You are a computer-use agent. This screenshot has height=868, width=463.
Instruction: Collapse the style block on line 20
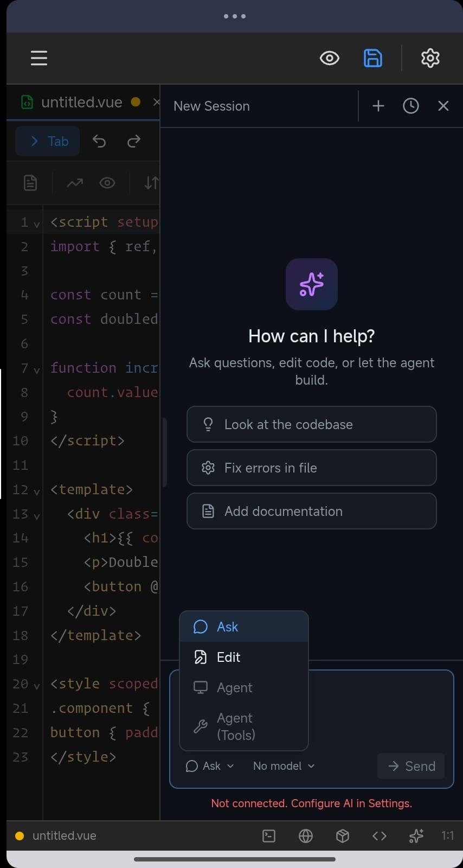click(x=35, y=685)
